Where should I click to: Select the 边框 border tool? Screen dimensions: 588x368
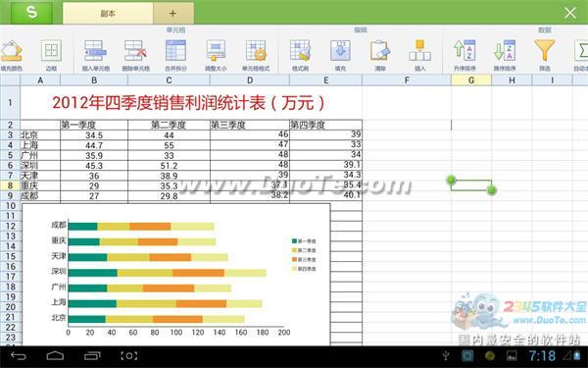pyautogui.click(x=51, y=55)
